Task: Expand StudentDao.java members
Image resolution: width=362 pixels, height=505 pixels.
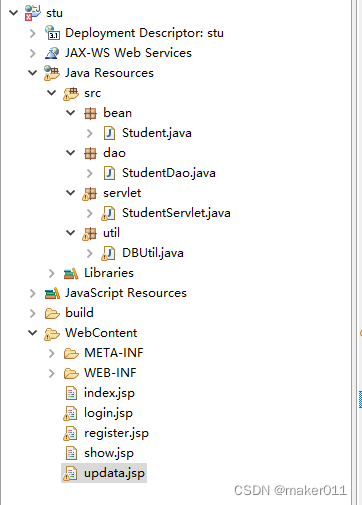Action: click(90, 173)
